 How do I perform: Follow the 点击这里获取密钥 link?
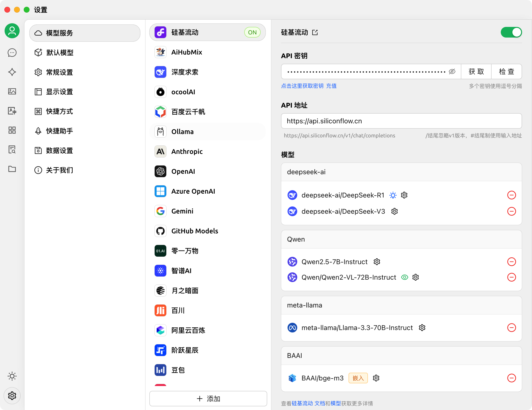coord(302,86)
